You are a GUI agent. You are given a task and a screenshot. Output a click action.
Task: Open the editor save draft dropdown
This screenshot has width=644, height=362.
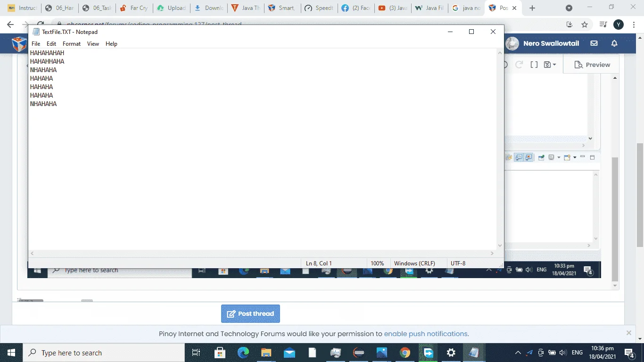coord(550,65)
